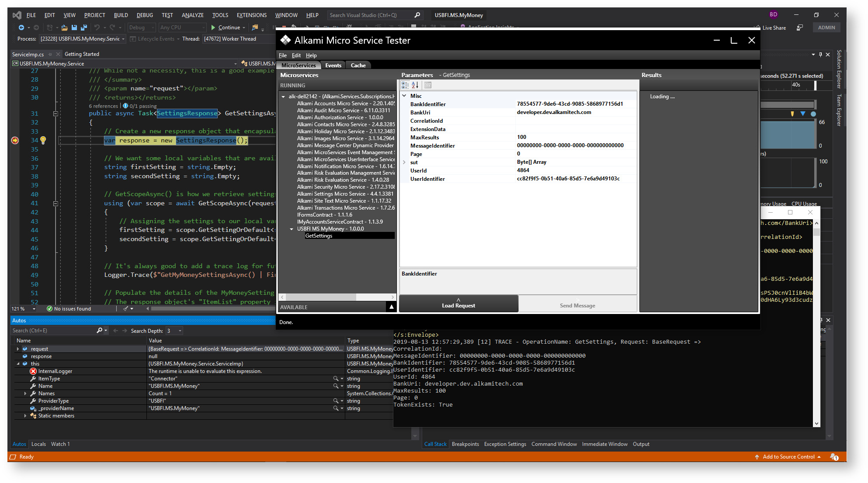868x483 pixels.
Task: Click the Categorized view icon in Parameters toolbar
Action: coord(405,85)
